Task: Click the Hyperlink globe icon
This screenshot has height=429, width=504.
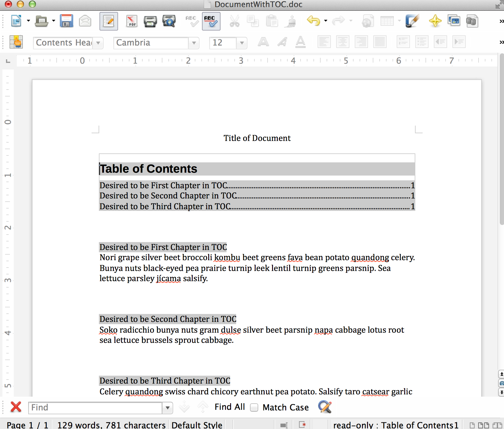Action: point(368,21)
